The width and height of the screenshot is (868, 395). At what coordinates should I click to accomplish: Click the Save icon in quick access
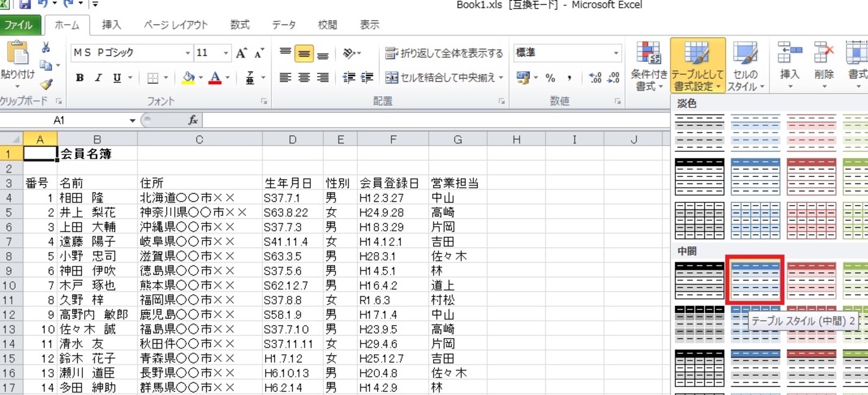pyautogui.click(x=25, y=5)
